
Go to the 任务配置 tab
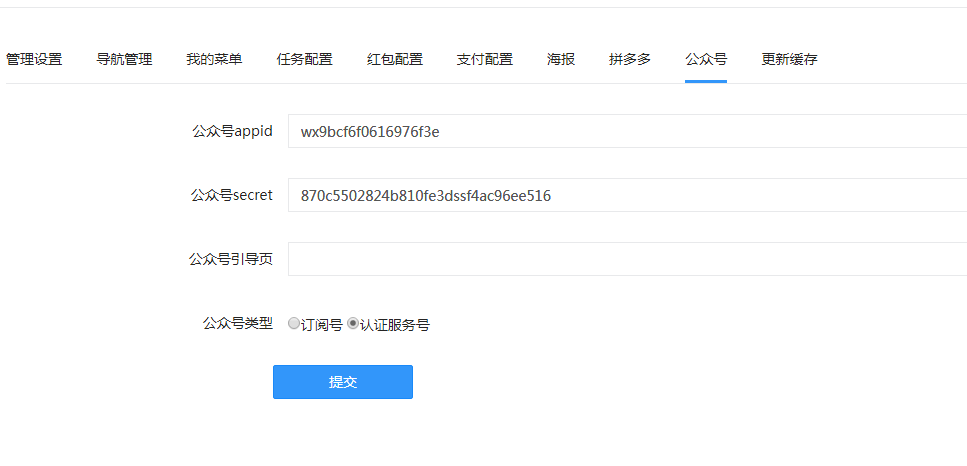coord(305,59)
